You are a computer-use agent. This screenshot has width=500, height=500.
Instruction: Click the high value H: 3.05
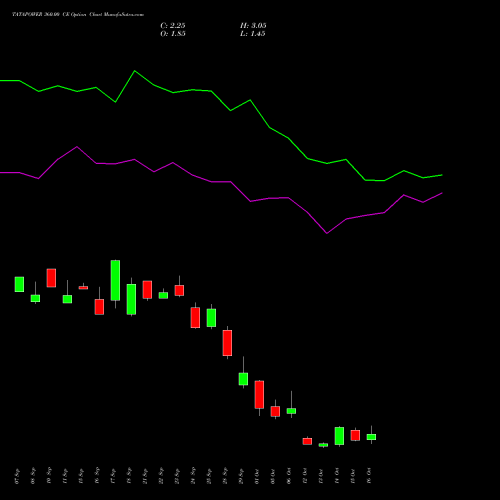pos(253,26)
